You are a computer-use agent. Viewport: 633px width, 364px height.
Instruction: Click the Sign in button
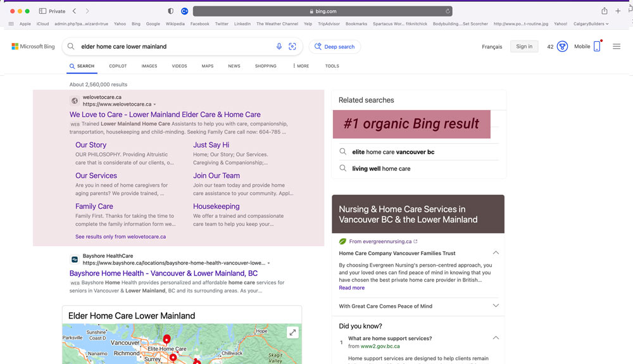(x=524, y=46)
